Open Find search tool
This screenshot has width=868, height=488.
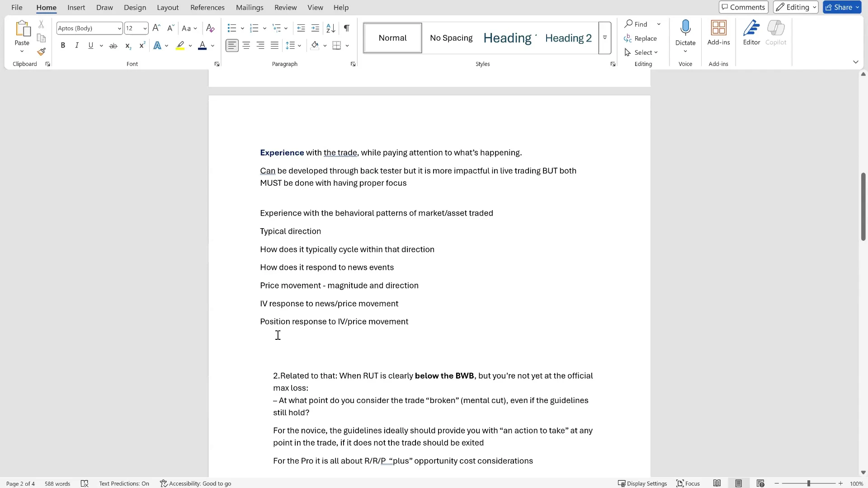636,24
